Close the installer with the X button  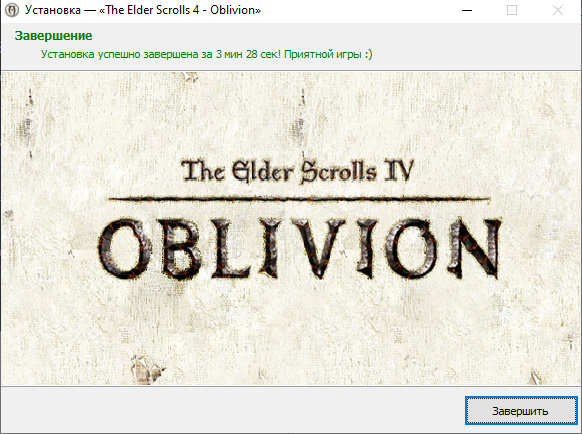point(558,10)
